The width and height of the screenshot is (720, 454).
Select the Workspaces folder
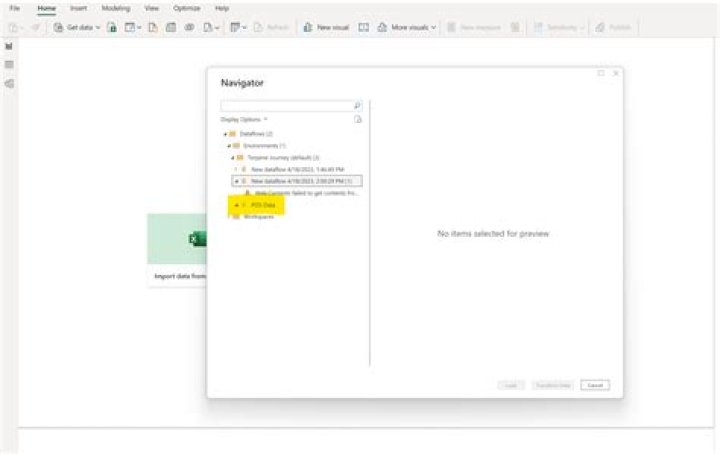point(259,217)
